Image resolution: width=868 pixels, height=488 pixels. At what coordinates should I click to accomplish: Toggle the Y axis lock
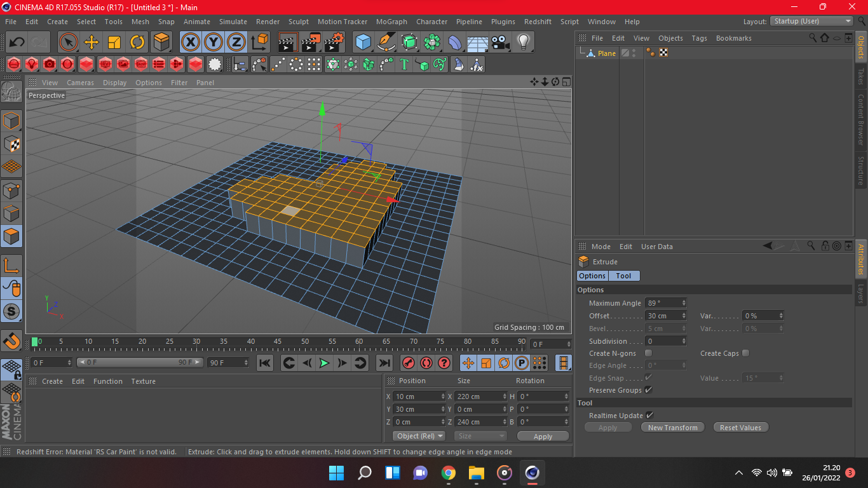pos(214,43)
